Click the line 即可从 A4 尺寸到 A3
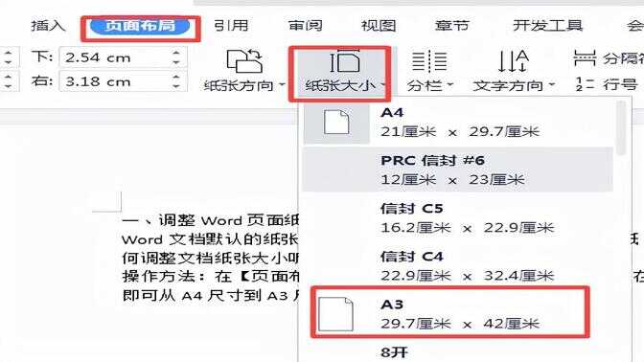 point(210,296)
